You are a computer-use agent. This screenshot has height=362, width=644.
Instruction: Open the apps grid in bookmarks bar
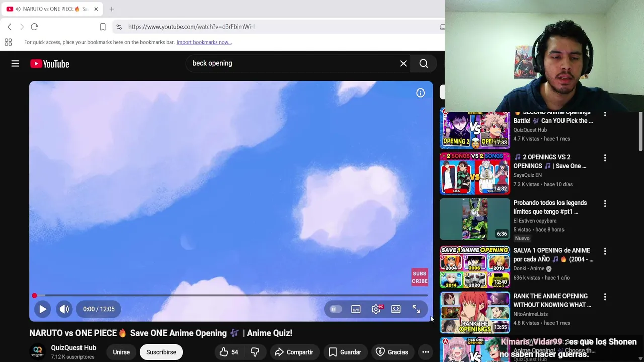click(8, 42)
